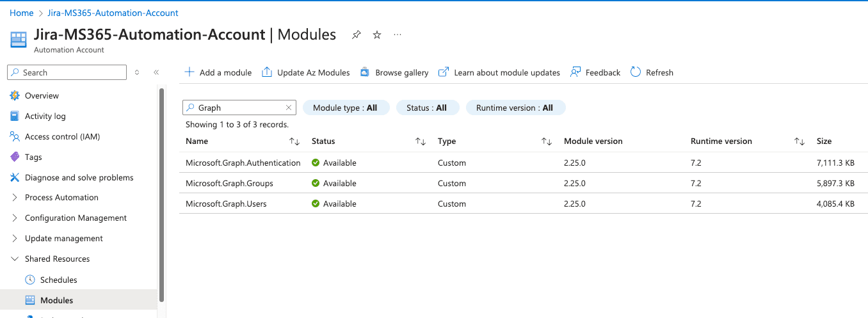Click the Module version column header

[593, 141]
